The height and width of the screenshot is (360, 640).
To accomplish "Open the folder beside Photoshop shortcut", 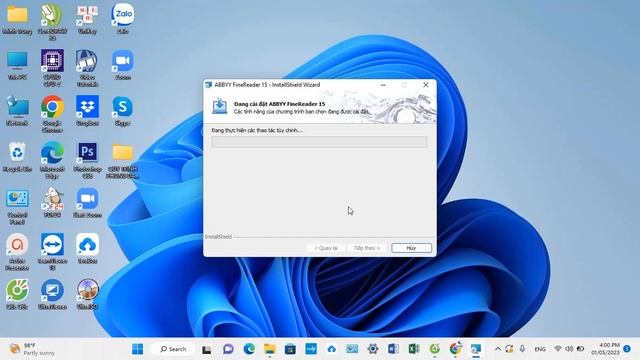I will pos(122,159).
